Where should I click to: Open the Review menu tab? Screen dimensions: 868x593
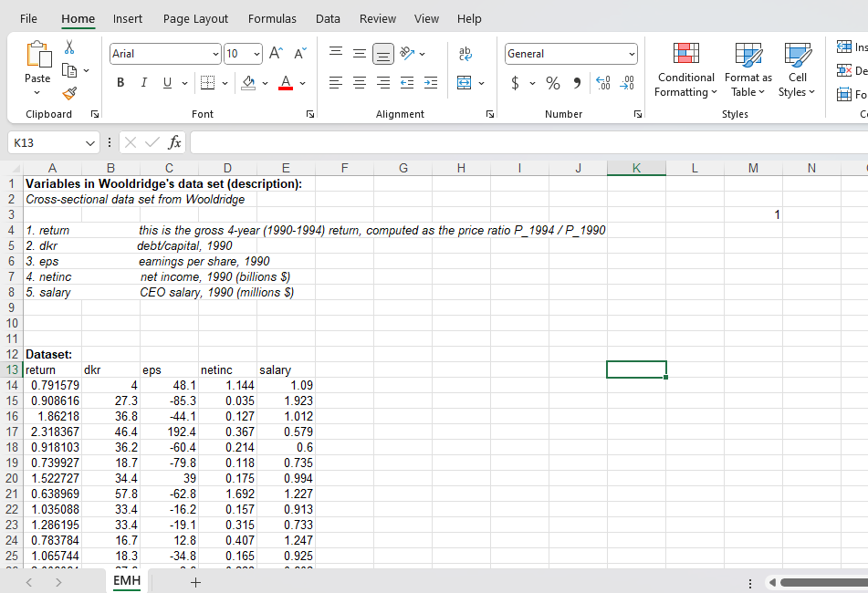pos(377,18)
